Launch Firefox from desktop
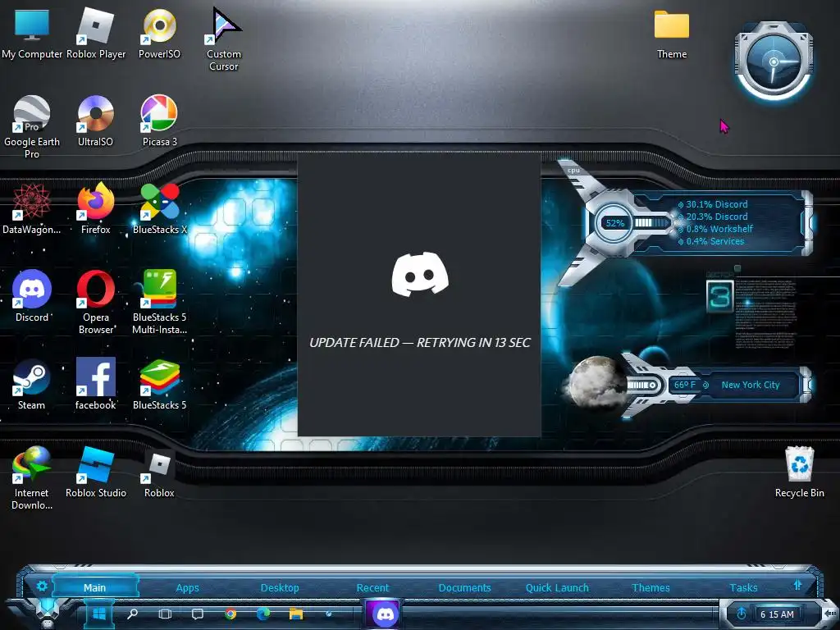Image resolution: width=840 pixels, height=630 pixels. (x=95, y=209)
